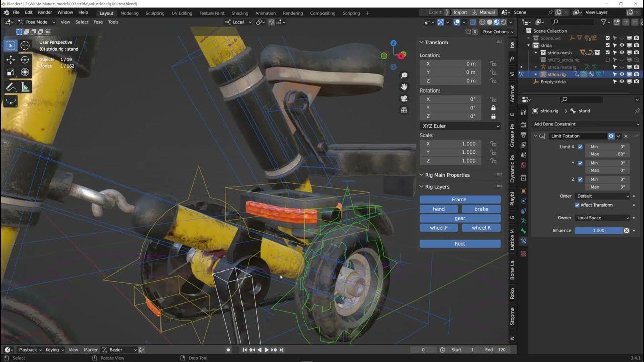This screenshot has width=644, height=362.
Task: Hide strida.mesh in viewport via eye
Action: [x=622, y=53]
